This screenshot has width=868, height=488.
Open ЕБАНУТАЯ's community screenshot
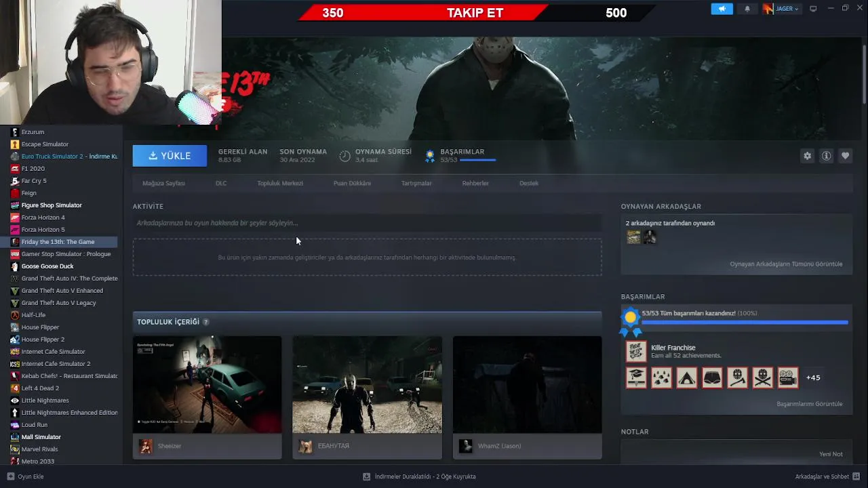367,384
